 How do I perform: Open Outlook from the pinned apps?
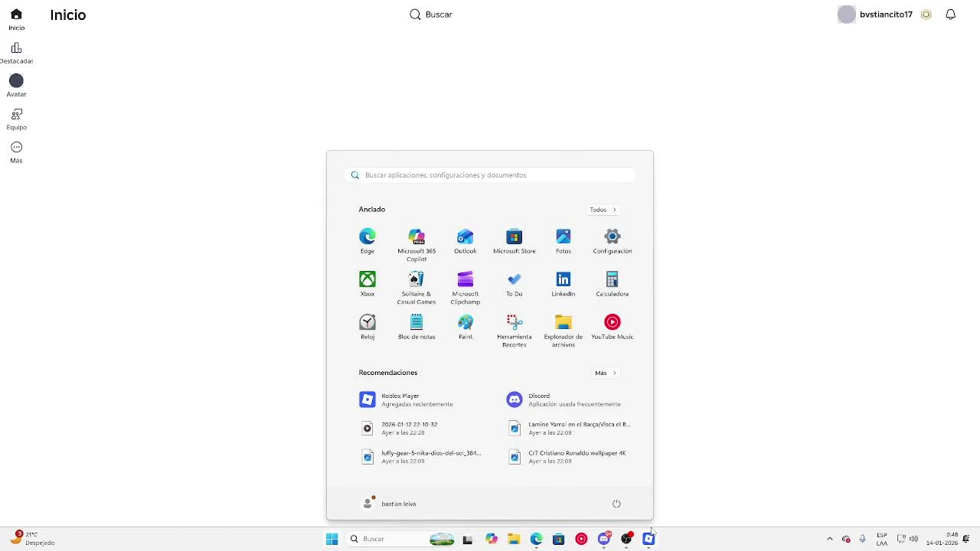pos(465,241)
